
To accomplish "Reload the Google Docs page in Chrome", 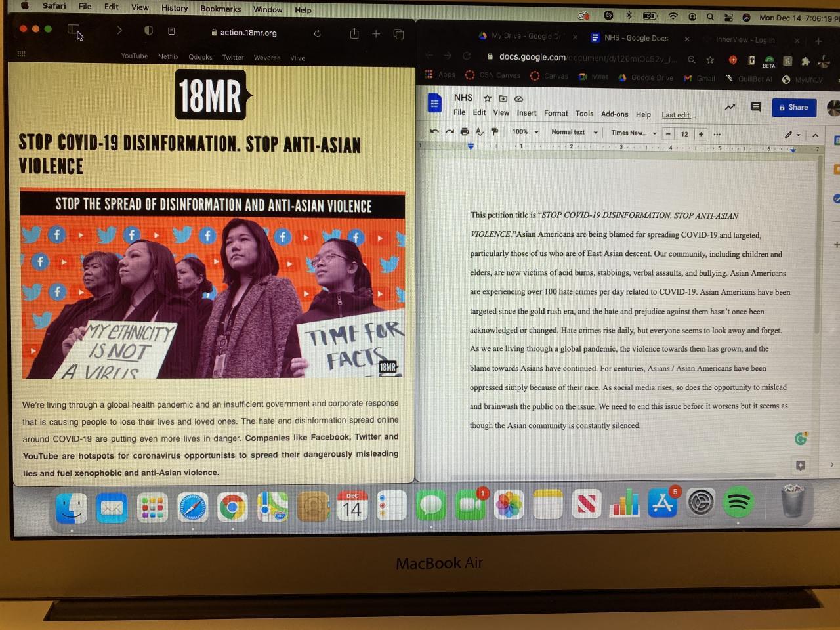I will 467,56.
